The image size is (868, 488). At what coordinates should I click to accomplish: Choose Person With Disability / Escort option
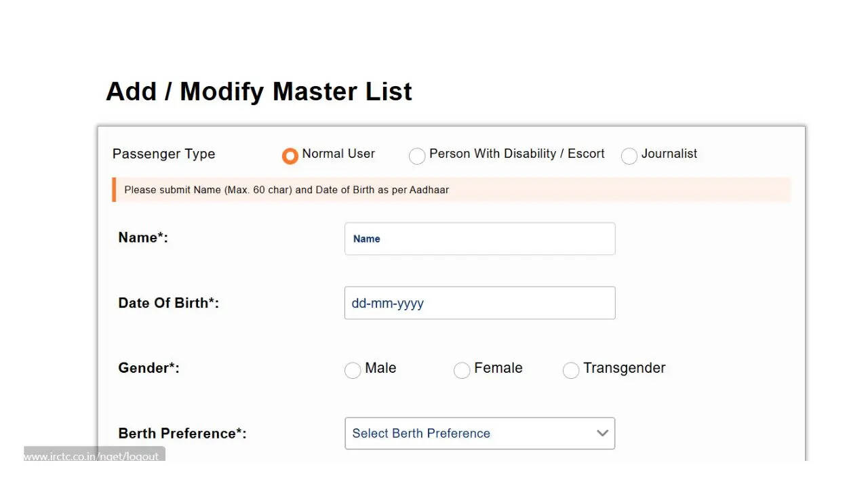pos(417,156)
